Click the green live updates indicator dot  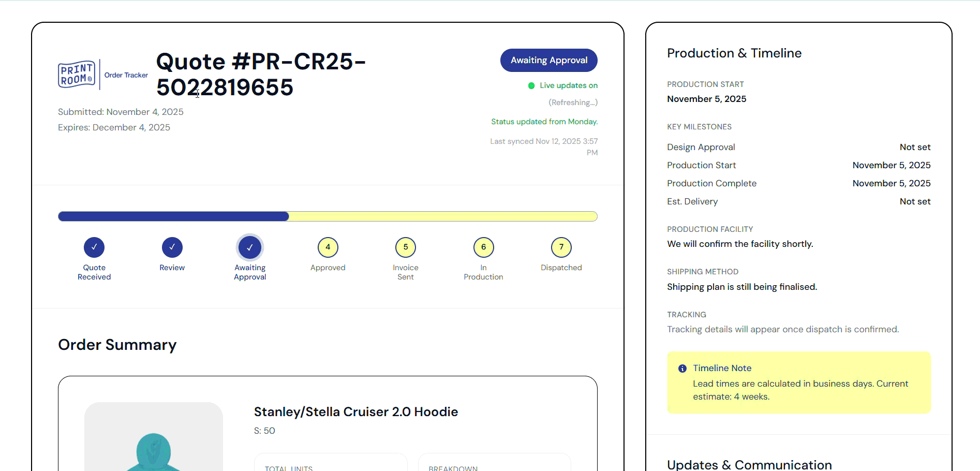click(531, 86)
